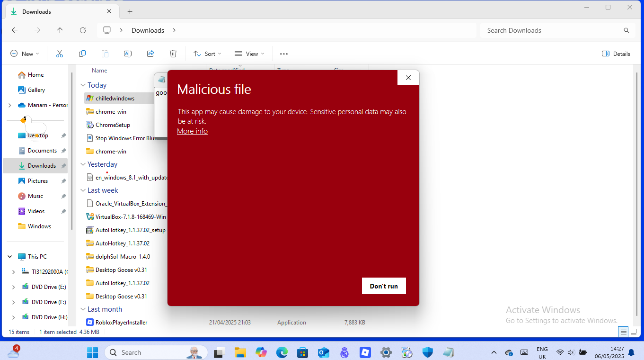Expand the DVD Drive (H:) node

coord(13,317)
